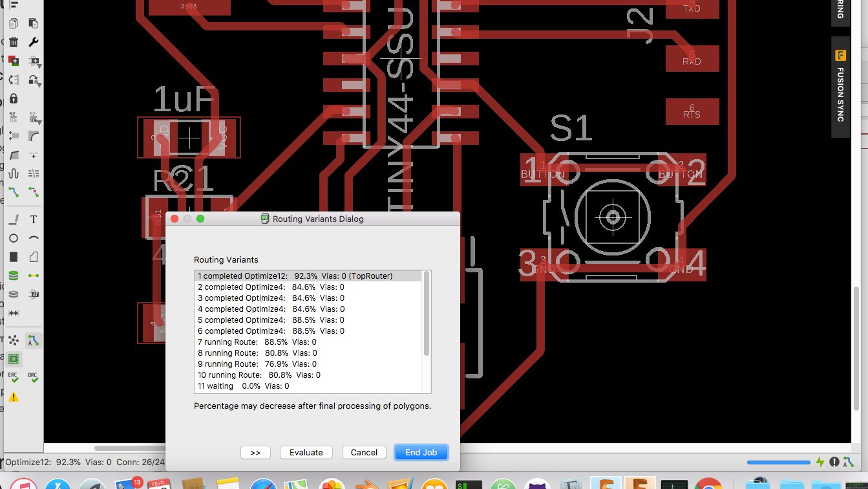Open the Calendar FÉVR icon in dock
This screenshot has width=868, height=489.
coord(160,484)
